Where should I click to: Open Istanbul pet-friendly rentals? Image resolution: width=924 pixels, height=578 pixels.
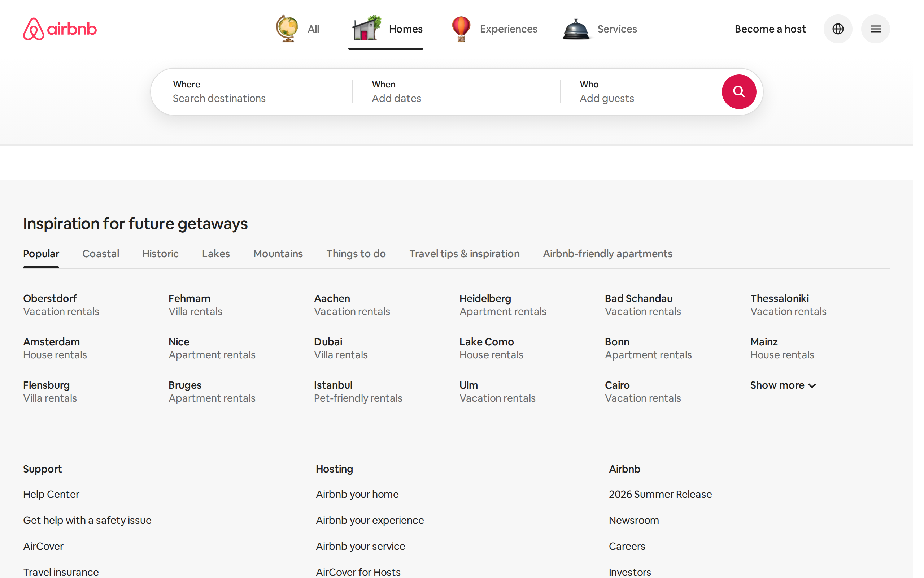coord(358,392)
